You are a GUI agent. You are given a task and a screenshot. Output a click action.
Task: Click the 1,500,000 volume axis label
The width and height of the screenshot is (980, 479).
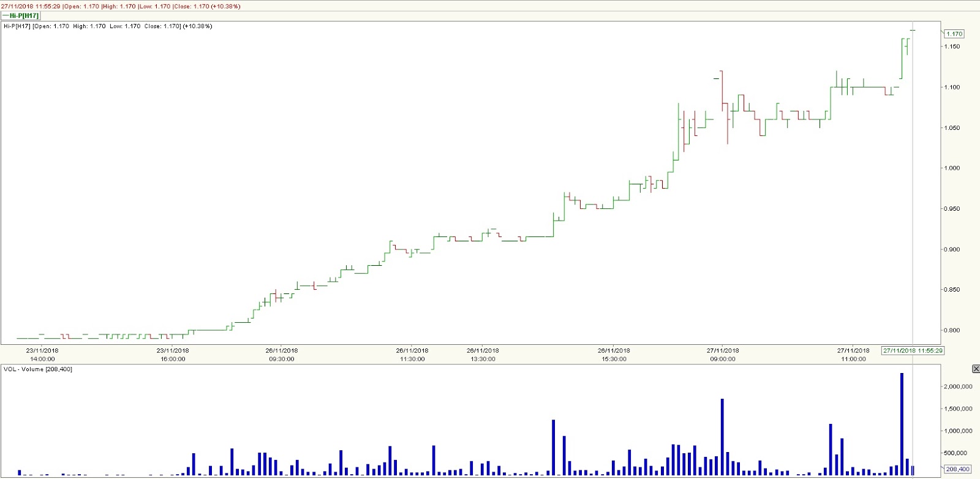(x=958, y=409)
